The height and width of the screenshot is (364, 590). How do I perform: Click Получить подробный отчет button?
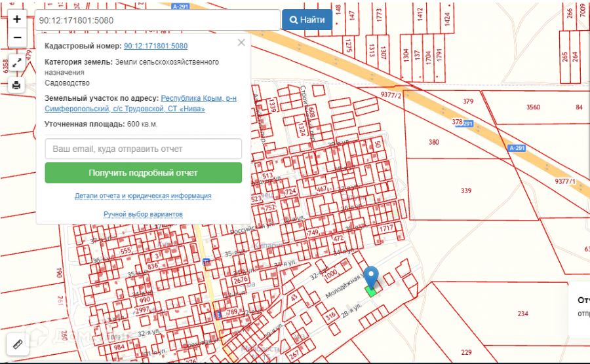144,173
